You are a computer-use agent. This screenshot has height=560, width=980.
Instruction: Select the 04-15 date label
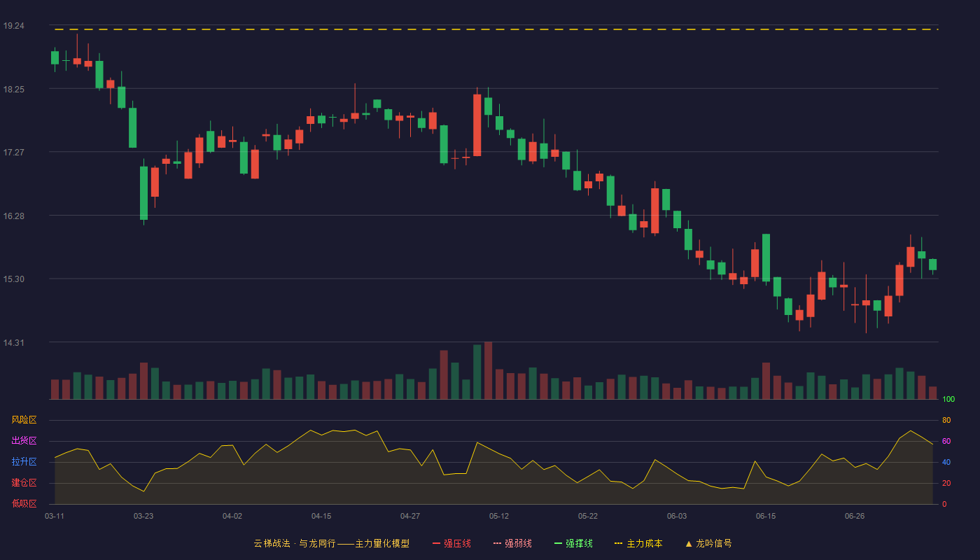click(x=321, y=516)
